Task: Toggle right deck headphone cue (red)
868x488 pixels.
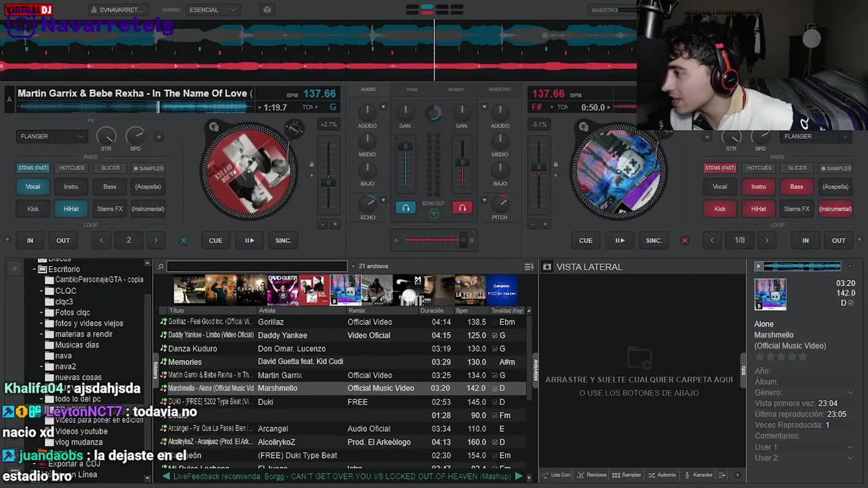Action: pyautogui.click(x=462, y=208)
